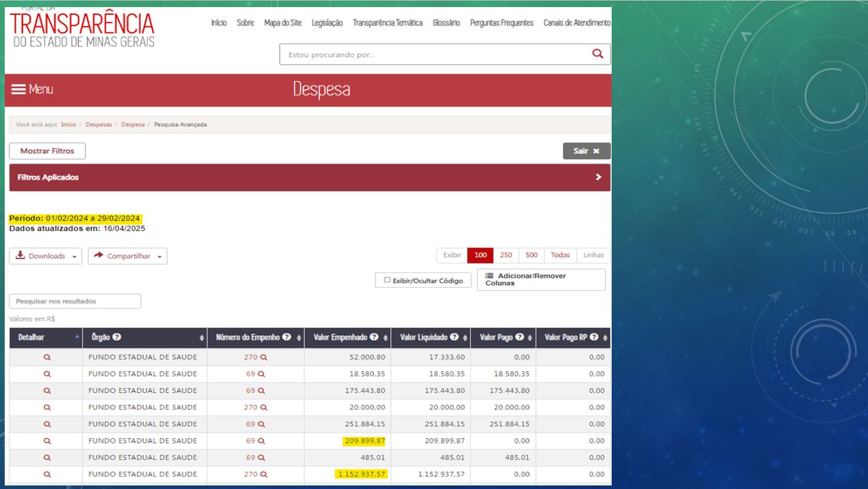Open details magnifier for the 1.152.937,57 row
Screen dimensions: 868x489
click(47, 474)
